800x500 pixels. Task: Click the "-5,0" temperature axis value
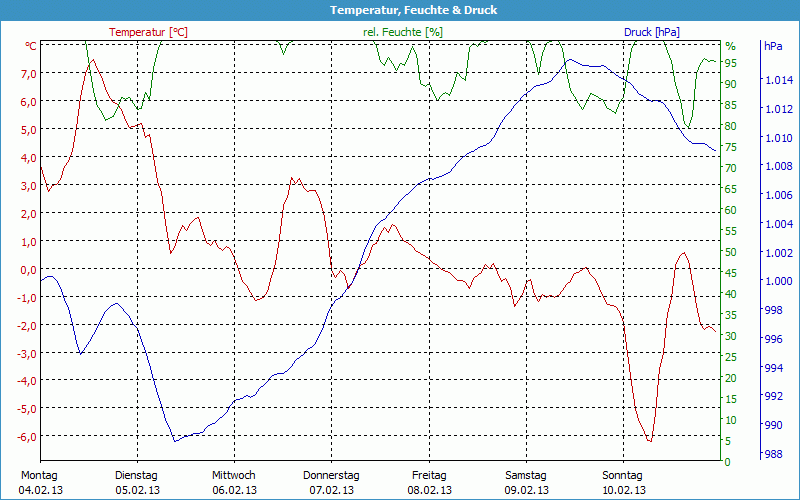click(27, 409)
